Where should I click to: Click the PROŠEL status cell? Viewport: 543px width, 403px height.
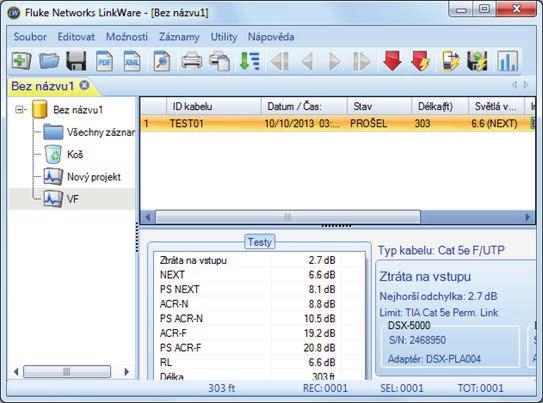tap(368, 124)
